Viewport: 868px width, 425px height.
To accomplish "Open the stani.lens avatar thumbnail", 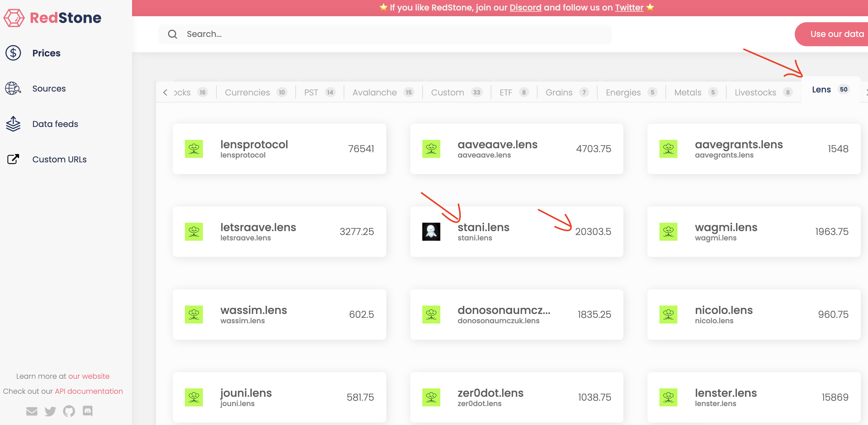I will 431,231.
